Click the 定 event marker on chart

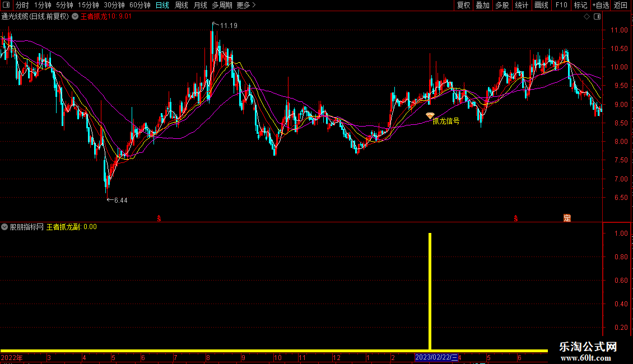click(567, 218)
